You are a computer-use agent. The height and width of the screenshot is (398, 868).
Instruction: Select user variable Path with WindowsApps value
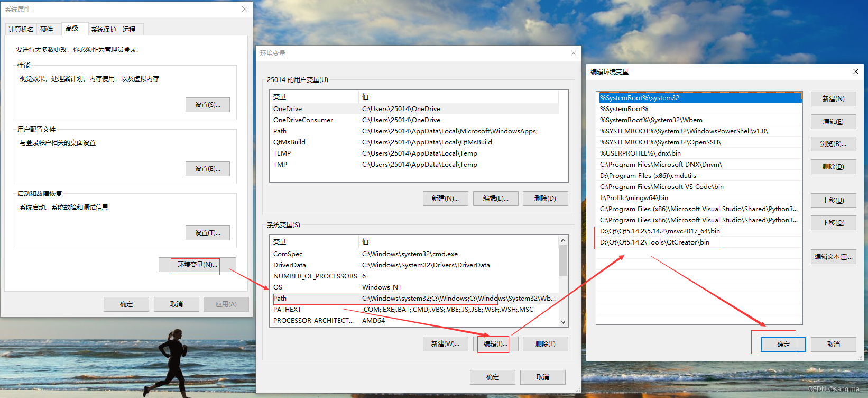coord(414,131)
